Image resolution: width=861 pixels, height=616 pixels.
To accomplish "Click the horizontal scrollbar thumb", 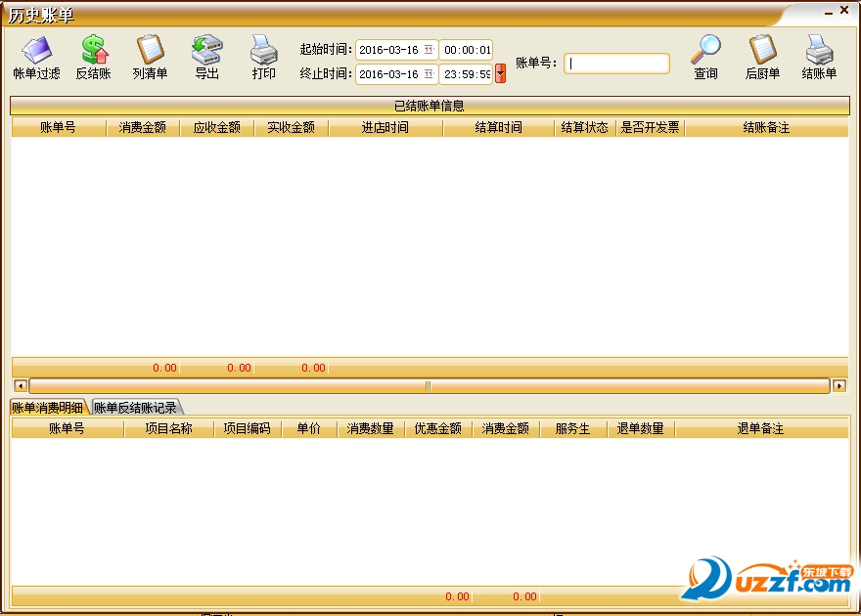I will (x=429, y=385).
